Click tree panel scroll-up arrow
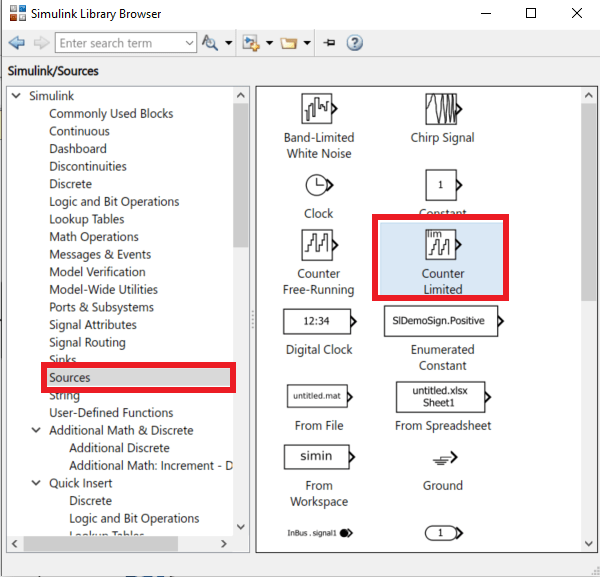This screenshot has height=577, width=600. point(241,95)
